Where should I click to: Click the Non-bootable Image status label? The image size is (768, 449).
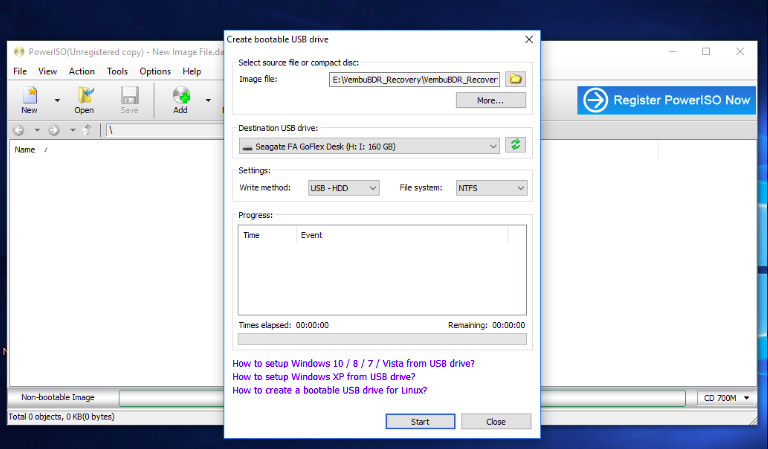[x=58, y=398]
